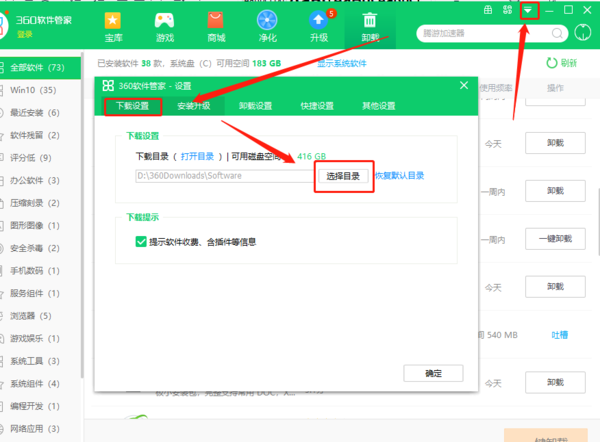This screenshot has height=442, width=600.
Task: Toggle 提示软件收费、含插件等信息 checkbox
Action: click(x=141, y=241)
